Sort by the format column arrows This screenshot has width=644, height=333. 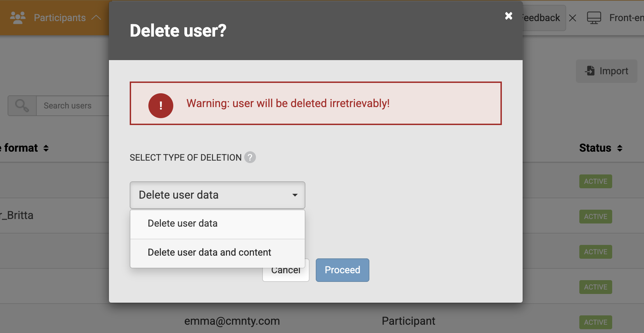[x=46, y=148]
